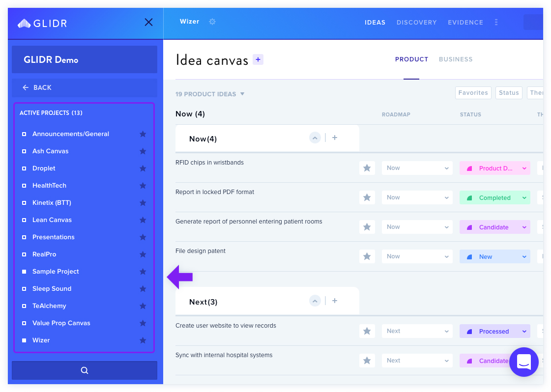The height and width of the screenshot is (392, 551).
Task: Star the Sample Project
Action: pos(143,272)
